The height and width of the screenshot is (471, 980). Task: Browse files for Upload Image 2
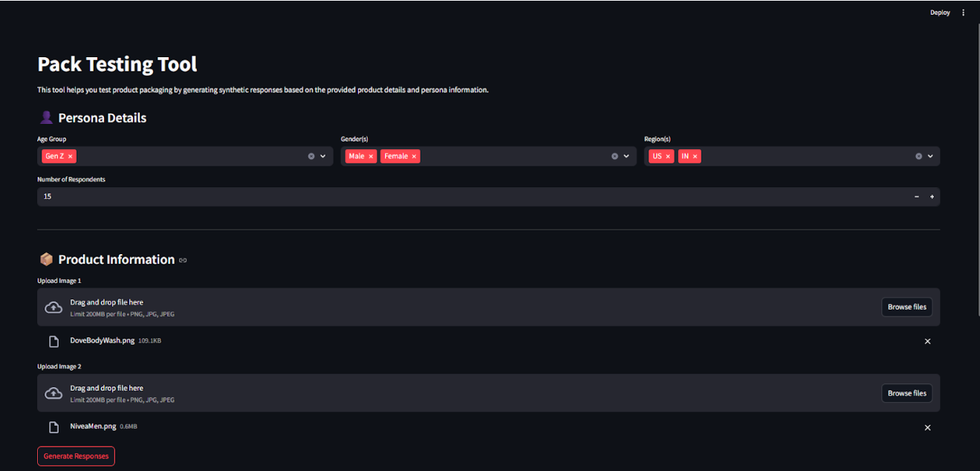pyautogui.click(x=907, y=393)
